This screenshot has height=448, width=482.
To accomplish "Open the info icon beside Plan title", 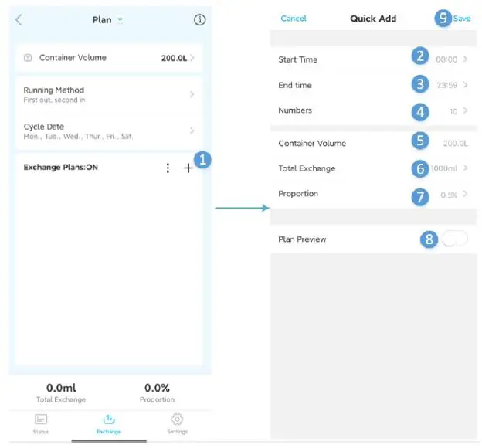I will click(x=199, y=20).
